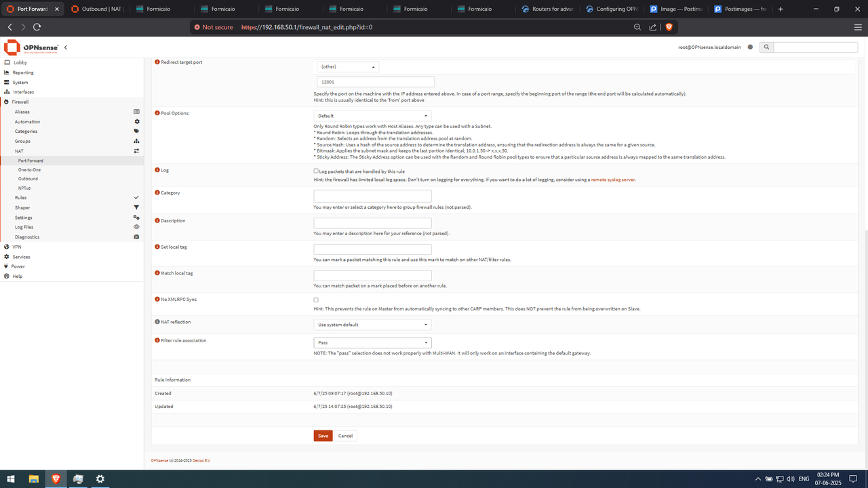Click the Diagnostics medkit icon

(136, 237)
